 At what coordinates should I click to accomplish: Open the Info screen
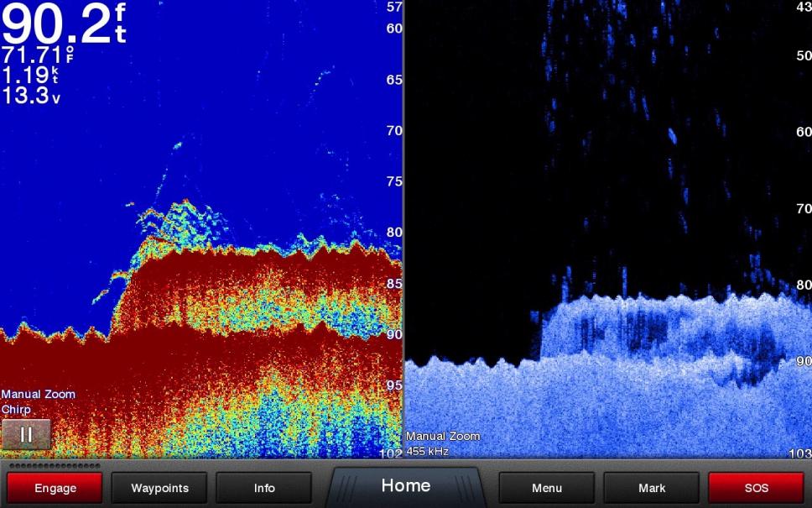(x=264, y=488)
